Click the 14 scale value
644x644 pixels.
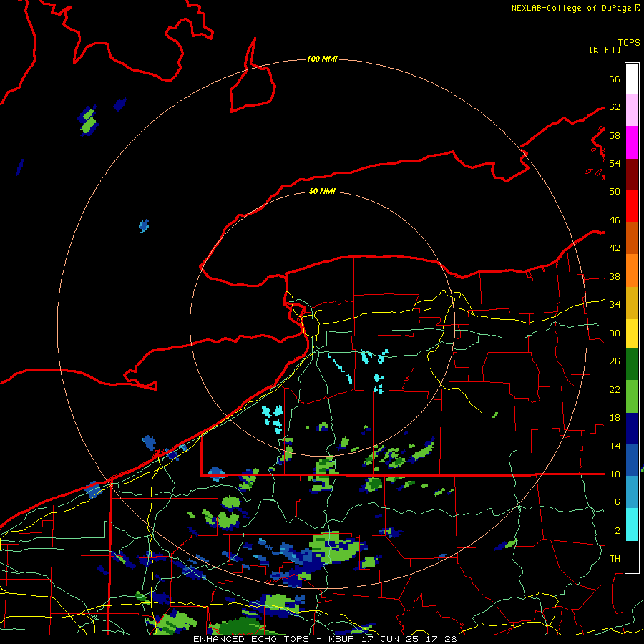coord(615,446)
